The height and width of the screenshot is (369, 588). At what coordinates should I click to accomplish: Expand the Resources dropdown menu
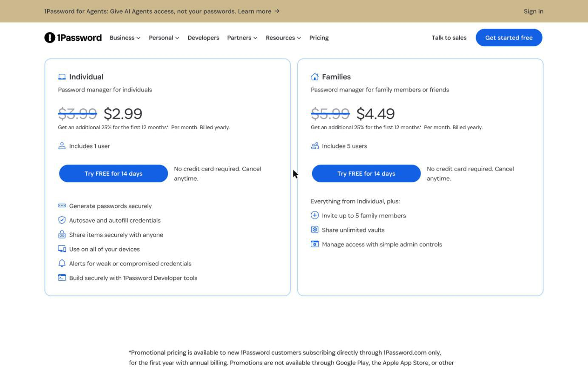pyautogui.click(x=283, y=38)
